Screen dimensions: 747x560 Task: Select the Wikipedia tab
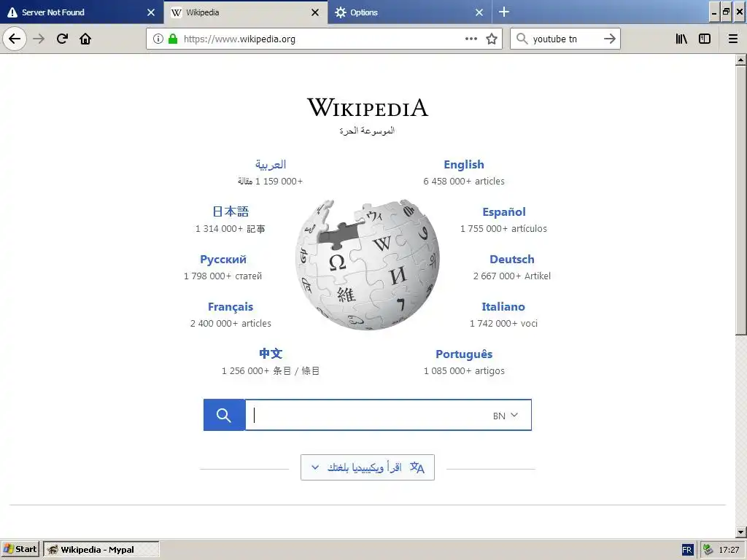point(246,12)
